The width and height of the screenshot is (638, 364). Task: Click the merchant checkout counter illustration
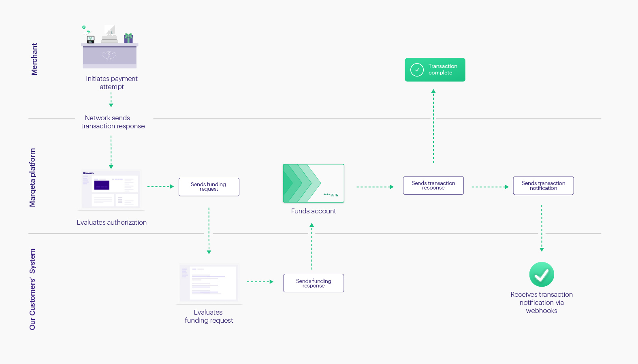click(110, 48)
